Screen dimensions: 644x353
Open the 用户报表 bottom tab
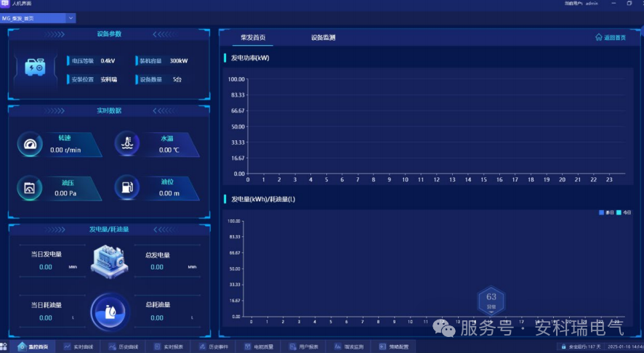tap(303, 347)
